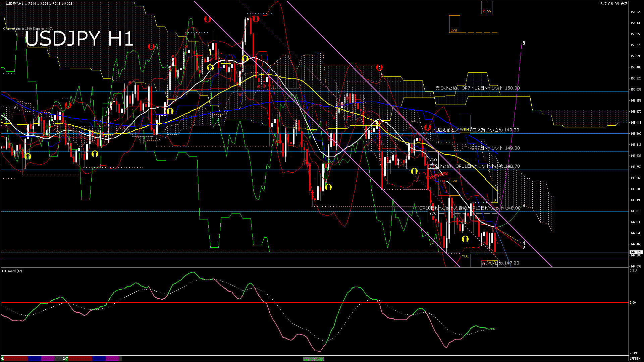Click the 売り小さめ OP7・12日NYカット 150.00 label
This screenshot has width=644, height=362.
[477, 88]
